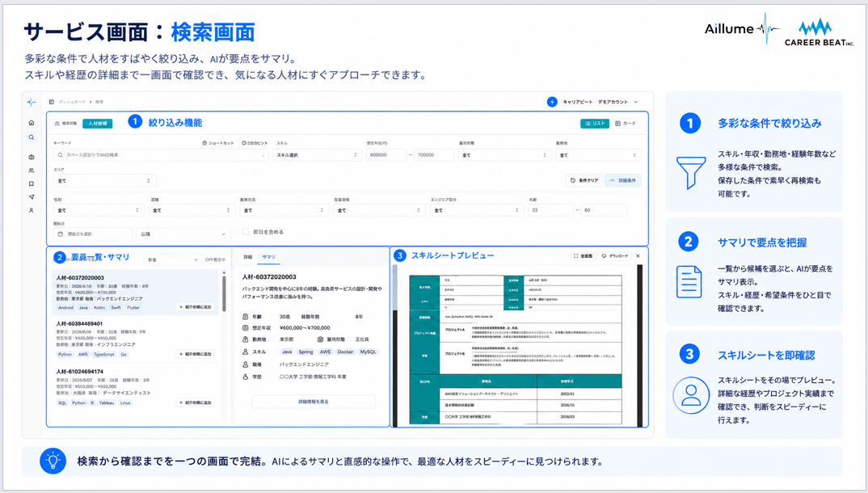Image resolution: width=868 pixels, height=493 pixels.
Task: Close the skill sheet preview with the X
Action: pos(638,256)
